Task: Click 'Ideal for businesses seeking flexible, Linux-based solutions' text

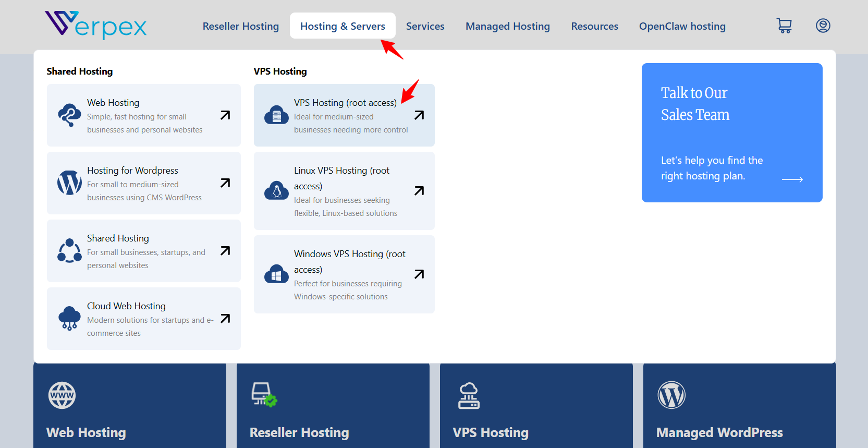Action: 346,207
